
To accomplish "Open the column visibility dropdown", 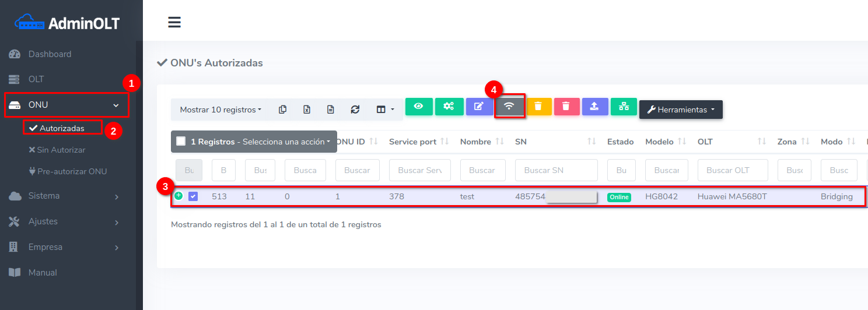I will pyautogui.click(x=385, y=110).
